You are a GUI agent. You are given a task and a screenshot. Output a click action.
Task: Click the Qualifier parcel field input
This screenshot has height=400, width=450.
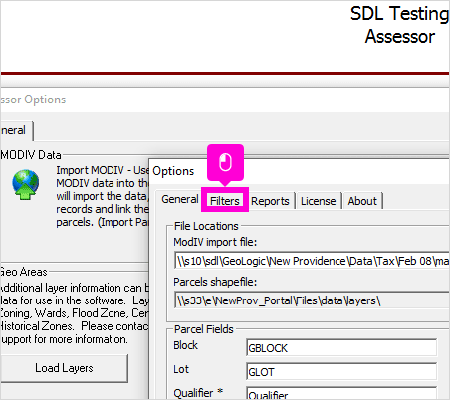click(x=342, y=393)
